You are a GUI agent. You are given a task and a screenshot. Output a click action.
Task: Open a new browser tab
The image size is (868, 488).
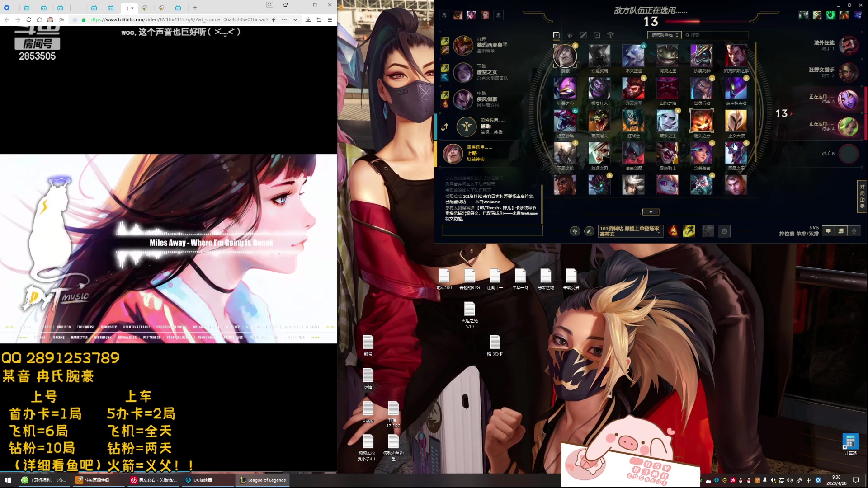click(x=195, y=8)
